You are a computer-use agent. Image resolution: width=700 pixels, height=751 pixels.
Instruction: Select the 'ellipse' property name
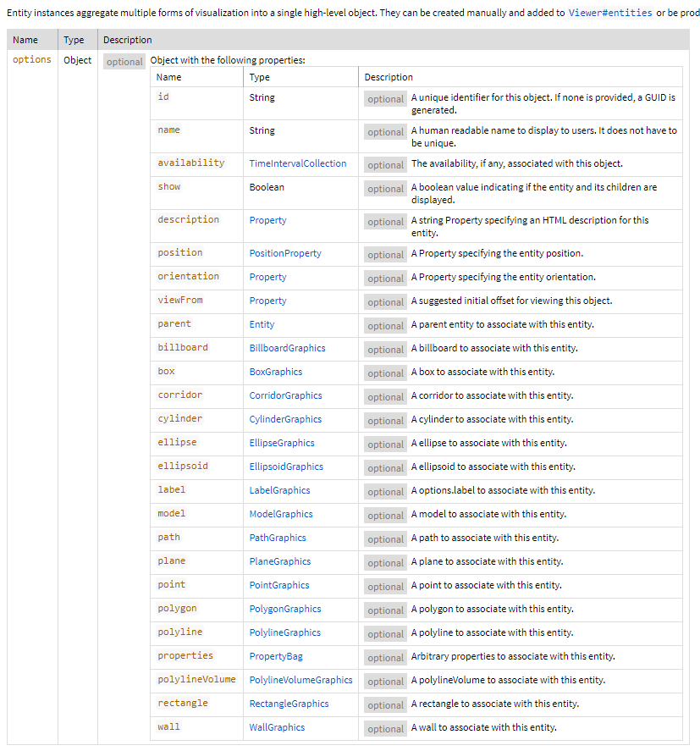pos(177,442)
